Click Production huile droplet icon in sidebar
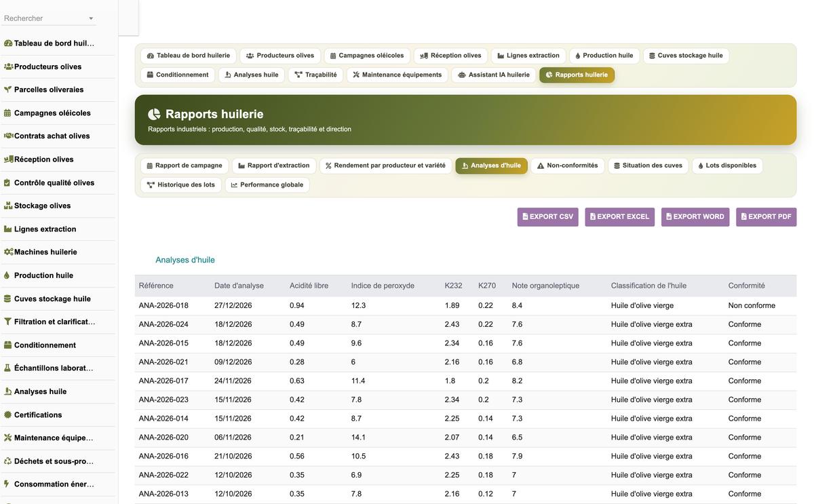Screen dimensions: 814x504 pos(8,275)
